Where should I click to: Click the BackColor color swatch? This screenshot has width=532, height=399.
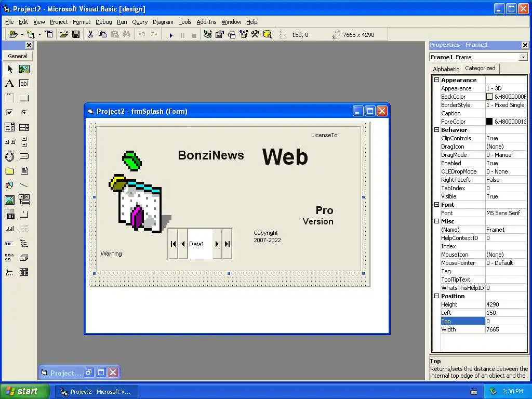489,97
